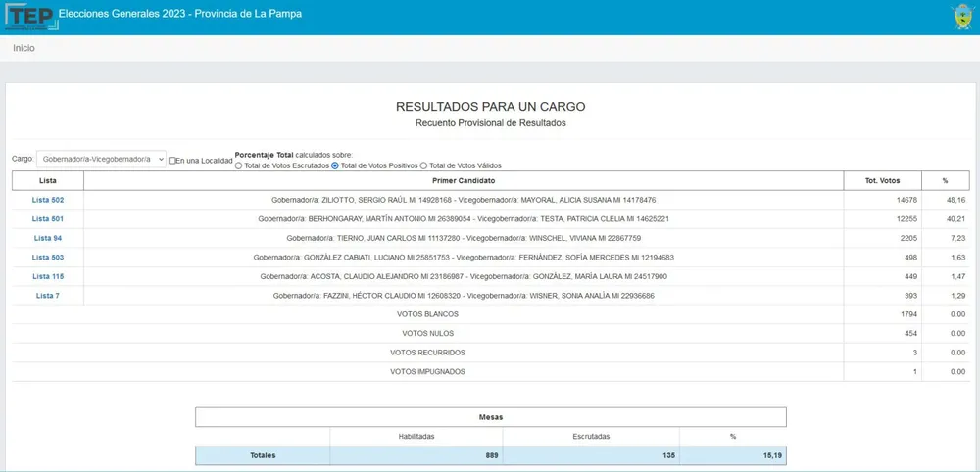Click percentage value 1,63

(x=958, y=258)
